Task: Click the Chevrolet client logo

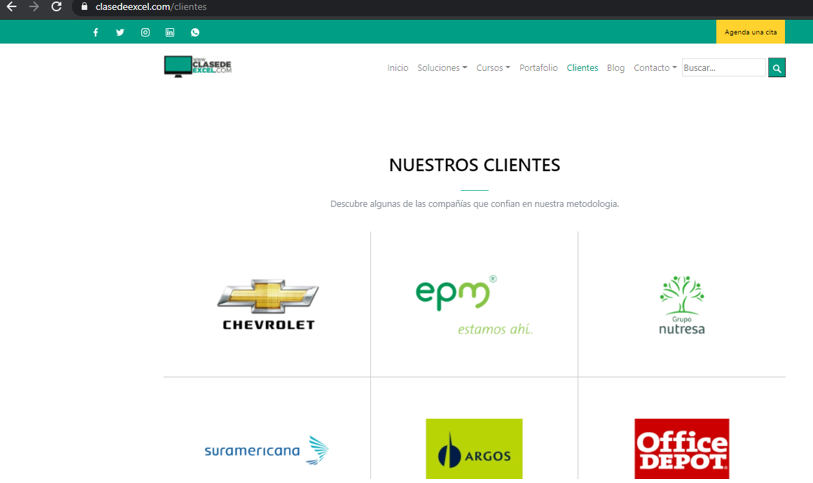Action: tap(268, 304)
